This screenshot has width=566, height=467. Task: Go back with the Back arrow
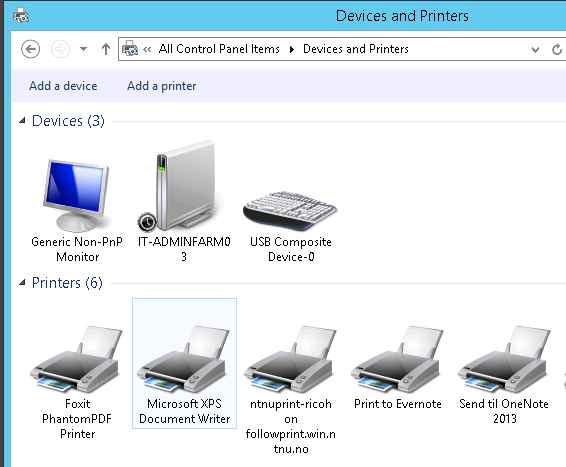[x=30, y=49]
